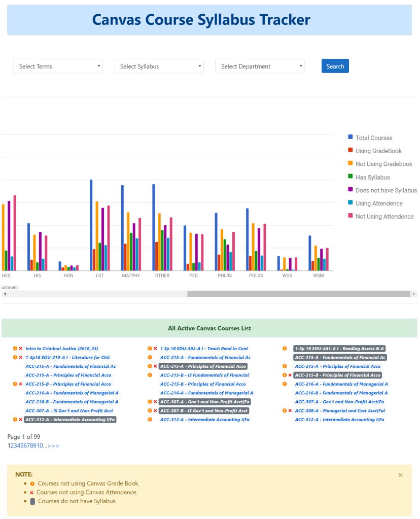420x519 pixels.
Task: Click the chart's horizontal scrollbar thumb
Action: click(298, 294)
